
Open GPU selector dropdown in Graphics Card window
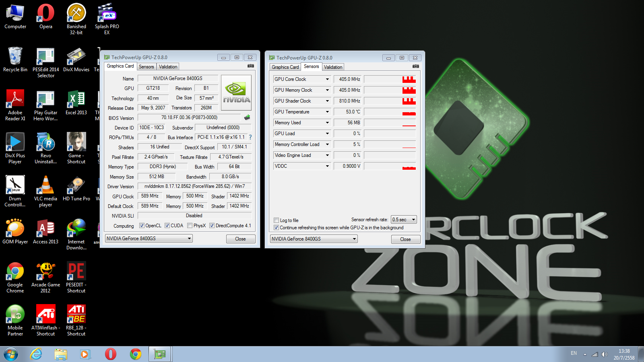click(149, 239)
